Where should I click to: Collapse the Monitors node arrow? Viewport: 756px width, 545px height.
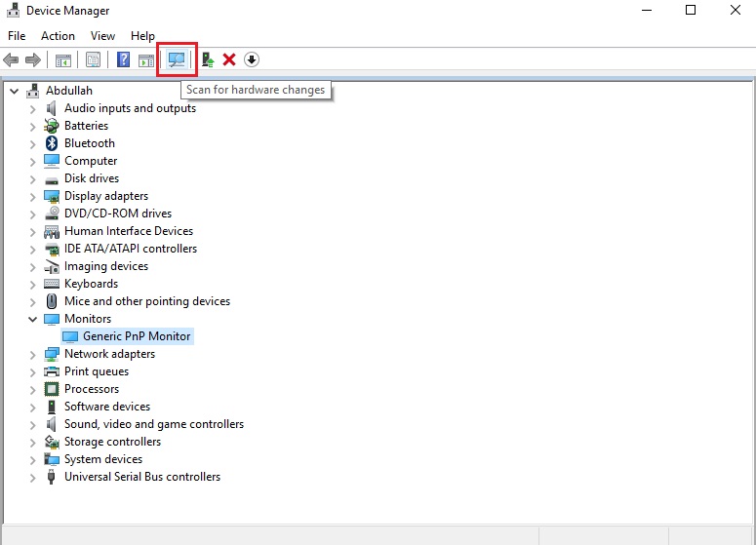(x=32, y=319)
